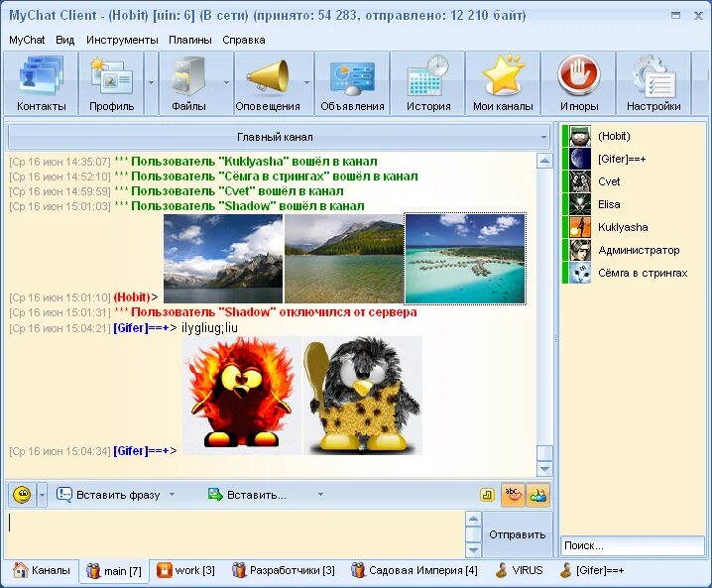
Task: Click the message input scroll up arrow
Action: (473, 519)
